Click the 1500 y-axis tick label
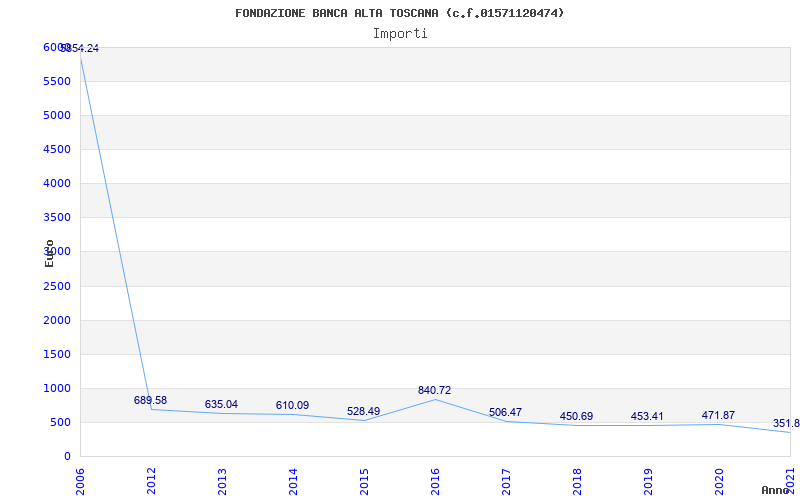The image size is (800, 500). tap(57, 355)
